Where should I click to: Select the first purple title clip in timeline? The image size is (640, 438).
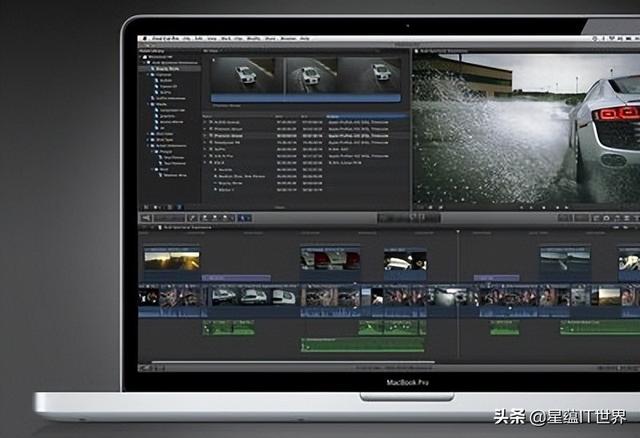[236, 278]
